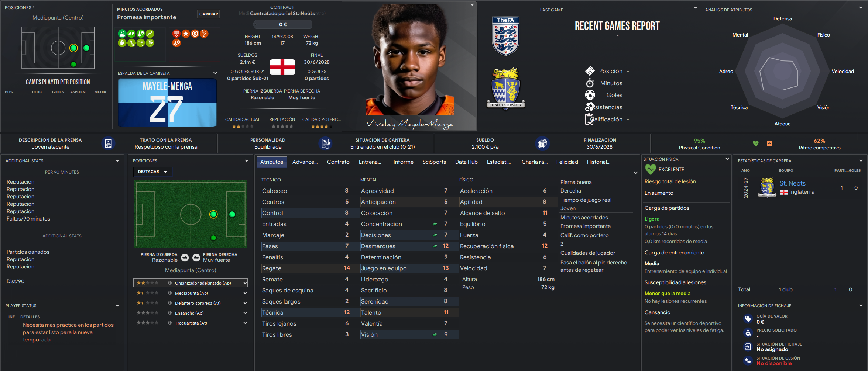Click the personality clipboard icon
Image resolution: width=868 pixels, height=371 pixels.
(325, 143)
